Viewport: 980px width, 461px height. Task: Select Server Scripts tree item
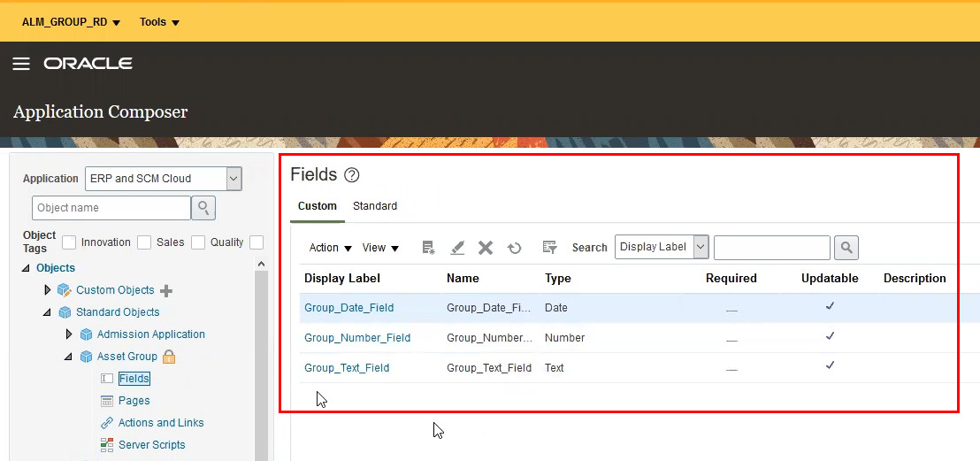(152, 445)
